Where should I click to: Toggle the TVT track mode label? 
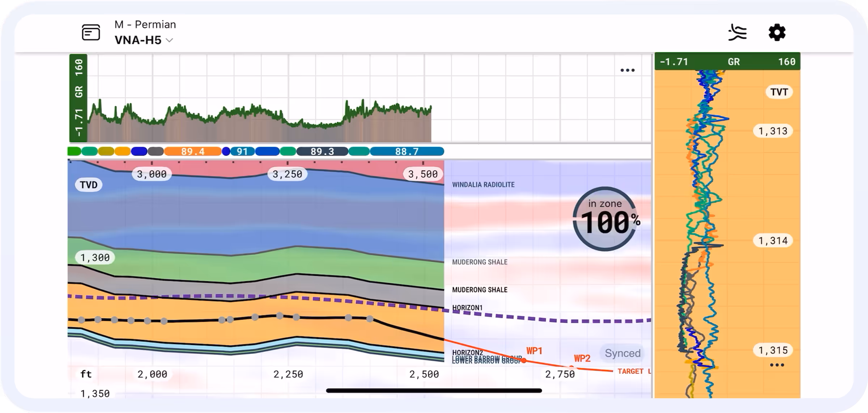click(779, 92)
